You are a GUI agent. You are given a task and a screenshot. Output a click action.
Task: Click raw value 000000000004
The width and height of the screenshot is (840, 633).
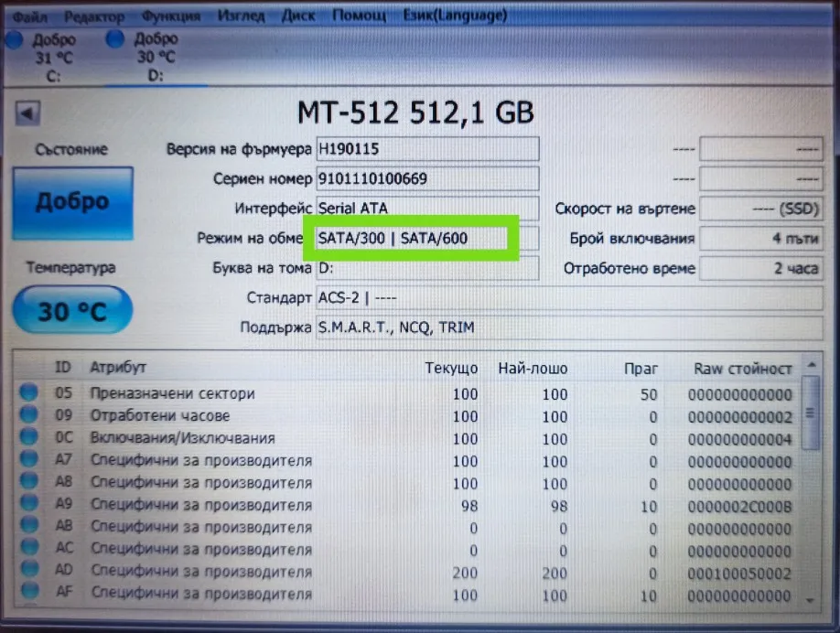pyautogui.click(x=740, y=440)
